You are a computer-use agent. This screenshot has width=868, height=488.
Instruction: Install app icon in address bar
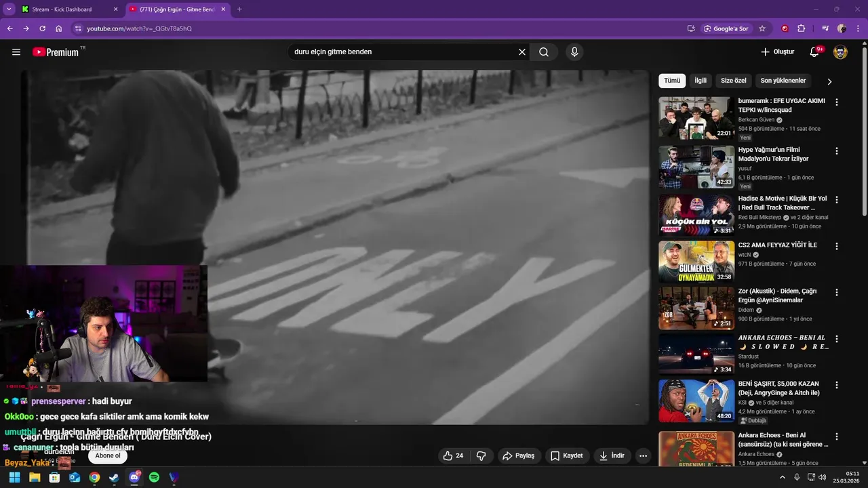click(691, 28)
